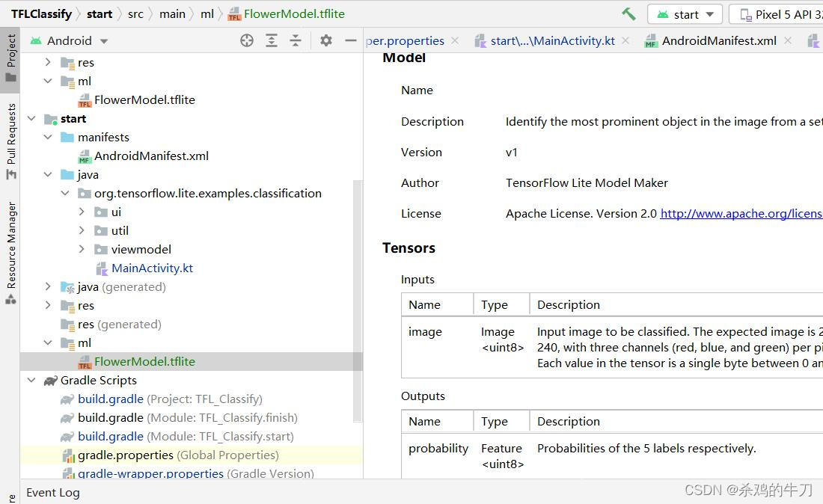The height and width of the screenshot is (504, 823).
Task: Expand the ui package
Action: [x=82, y=212]
